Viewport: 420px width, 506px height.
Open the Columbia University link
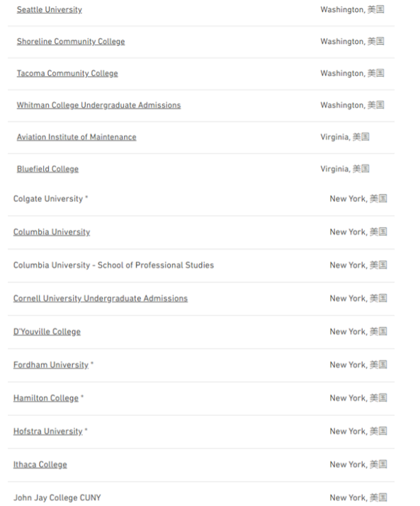52,232
